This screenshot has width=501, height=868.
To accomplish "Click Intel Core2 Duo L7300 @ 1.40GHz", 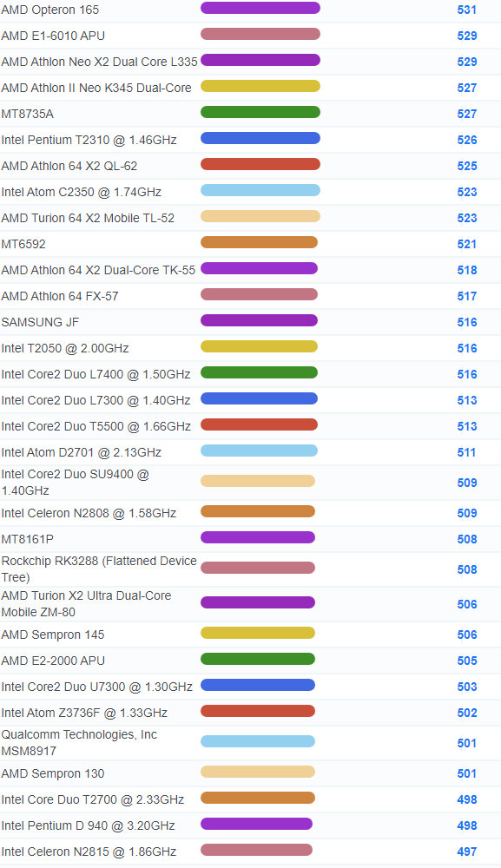I will (x=96, y=400).
